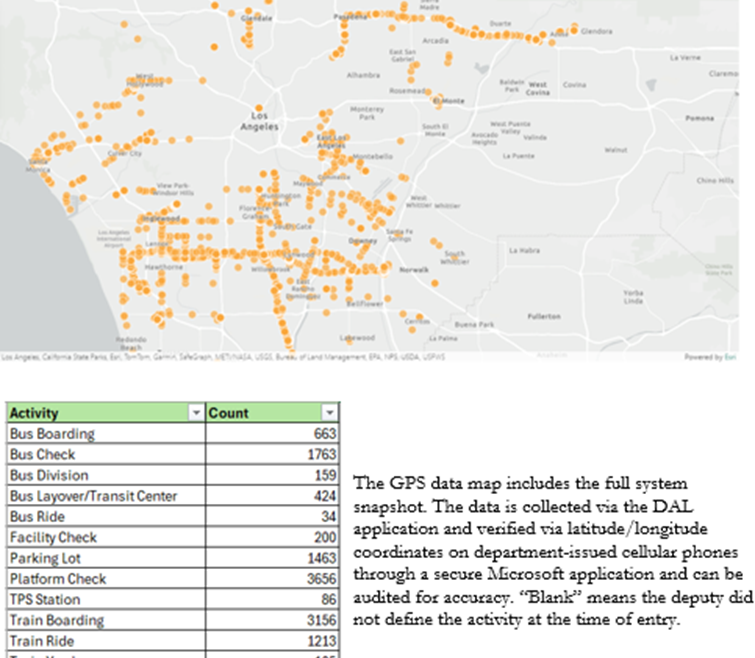Viewport: 755px width, 658px height.
Task: Select the Facility Check activity cell
Action: click(53, 537)
